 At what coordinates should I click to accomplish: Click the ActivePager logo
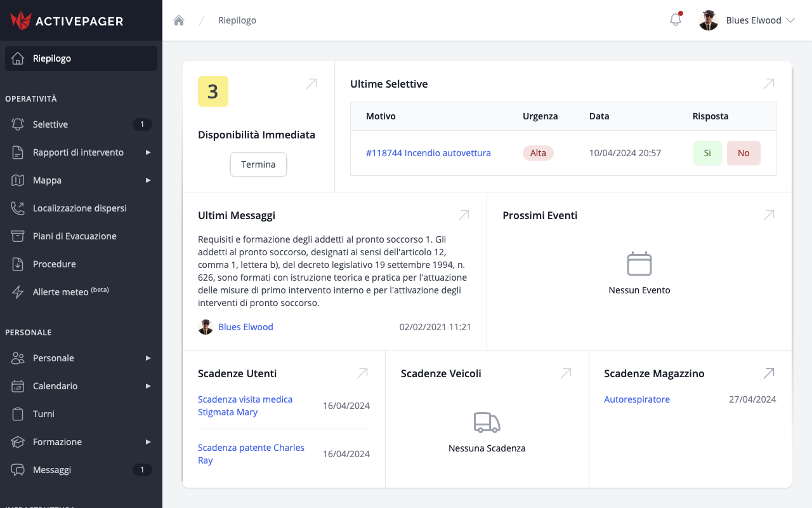click(67, 20)
